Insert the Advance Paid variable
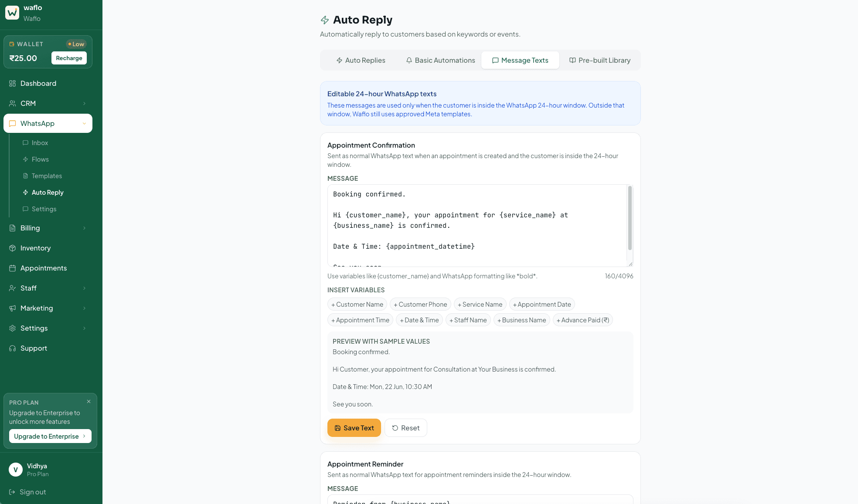 coord(583,320)
